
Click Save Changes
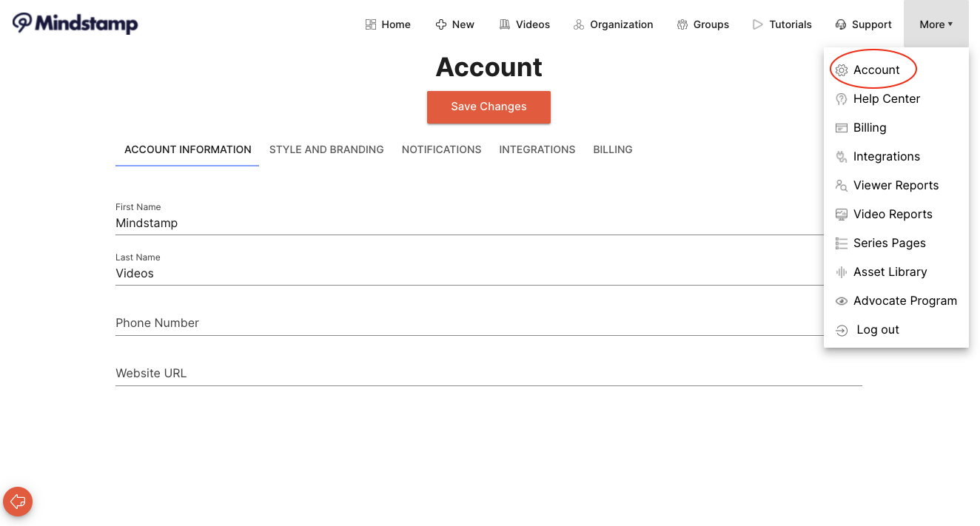point(489,107)
